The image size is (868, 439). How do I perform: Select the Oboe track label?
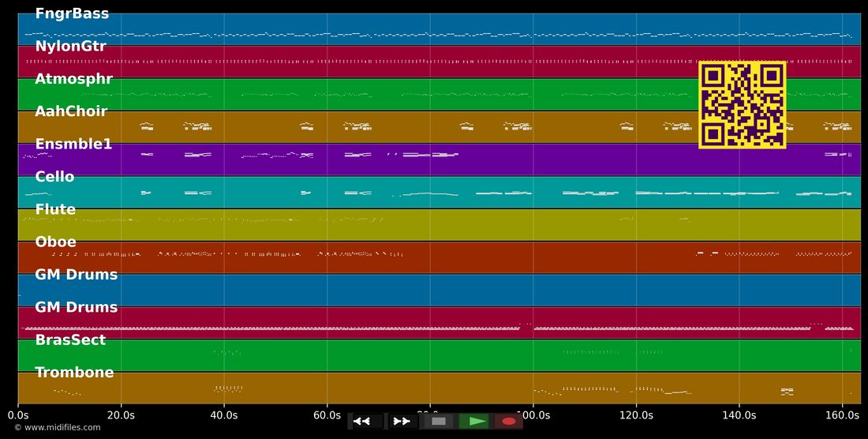tap(55, 242)
